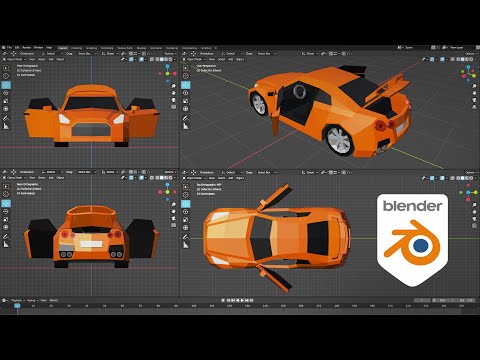Select the Transform tool in Front Orthographic viewport
The width and height of the screenshot is (480, 360).
click(6, 109)
